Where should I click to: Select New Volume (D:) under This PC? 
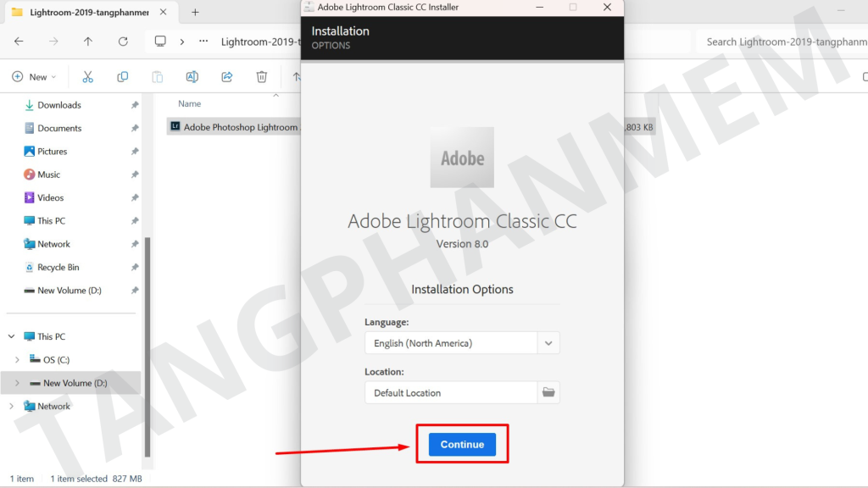point(71,383)
